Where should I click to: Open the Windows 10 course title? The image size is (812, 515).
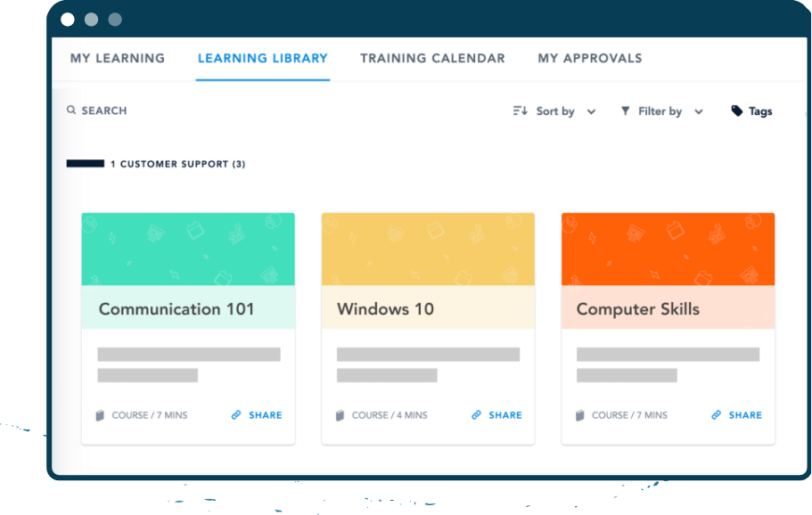(x=385, y=309)
